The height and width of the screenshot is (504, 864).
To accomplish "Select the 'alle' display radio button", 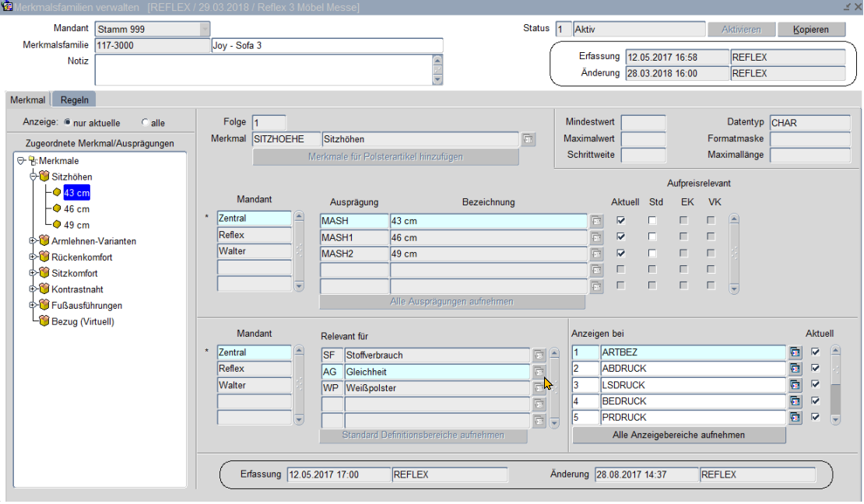I will tap(145, 123).
